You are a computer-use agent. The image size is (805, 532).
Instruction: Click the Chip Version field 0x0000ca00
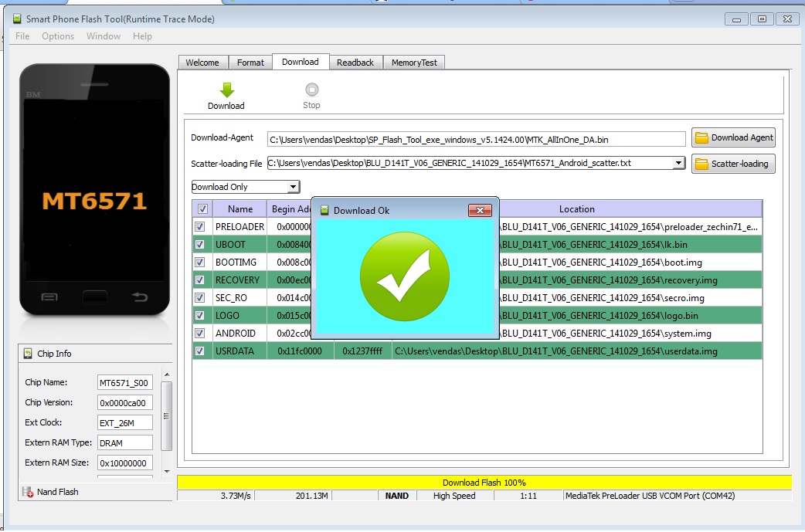point(124,403)
